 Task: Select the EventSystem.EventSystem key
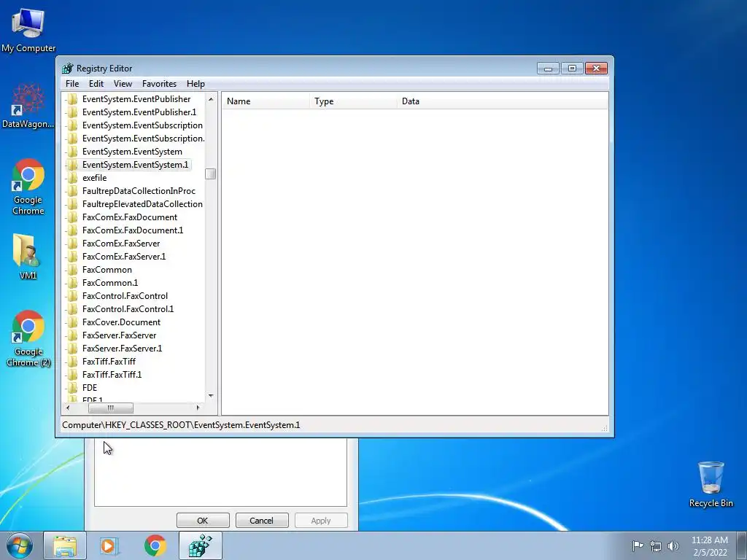tap(132, 152)
